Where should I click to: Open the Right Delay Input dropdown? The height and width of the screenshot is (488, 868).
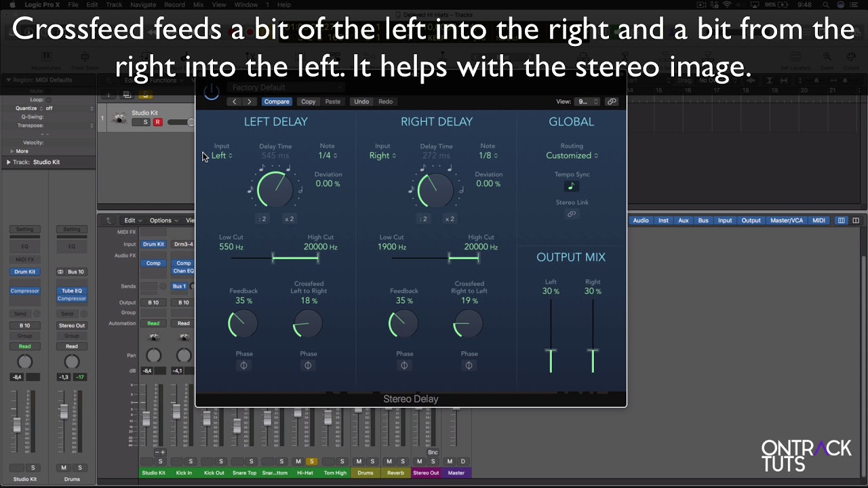click(x=383, y=156)
